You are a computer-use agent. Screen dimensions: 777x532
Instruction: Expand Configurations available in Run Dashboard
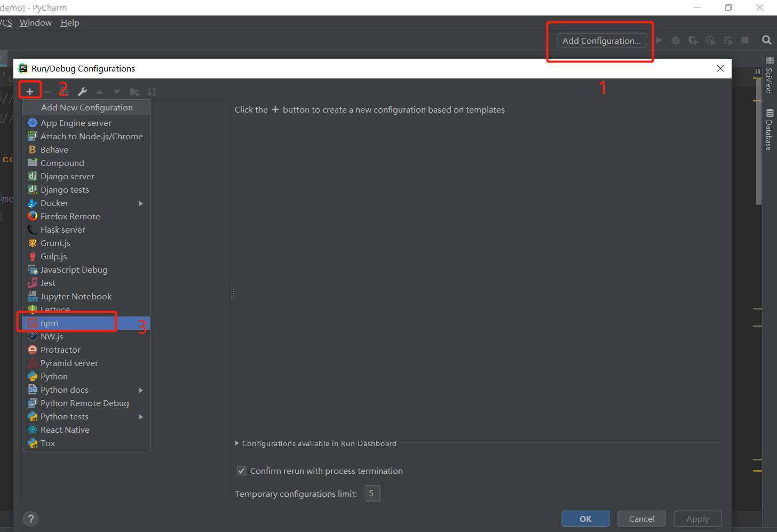click(237, 443)
